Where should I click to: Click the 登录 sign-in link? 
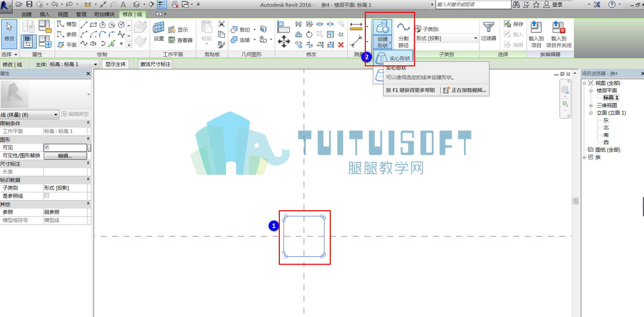point(557,4)
